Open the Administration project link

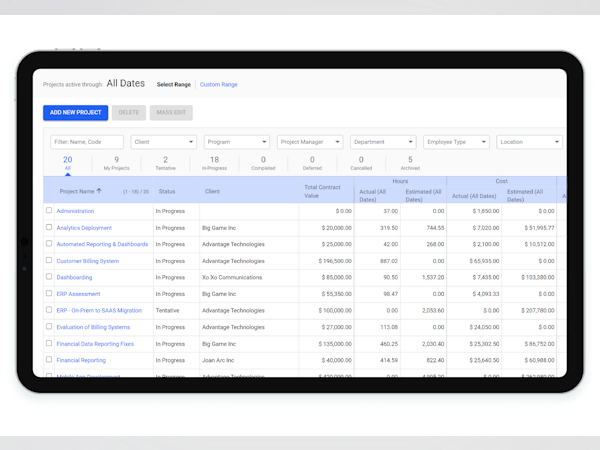(x=75, y=211)
